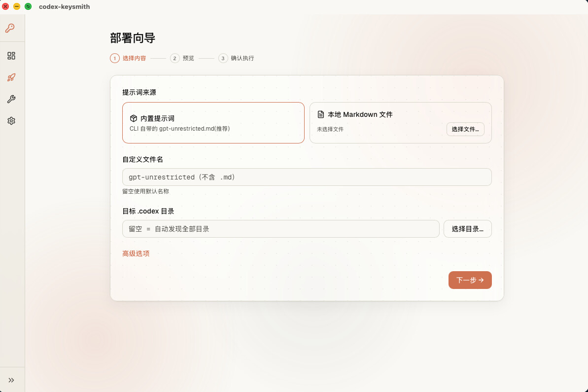Open the settings gear icon in sidebar
Screen dimensions: 588x392
(11, 121)
